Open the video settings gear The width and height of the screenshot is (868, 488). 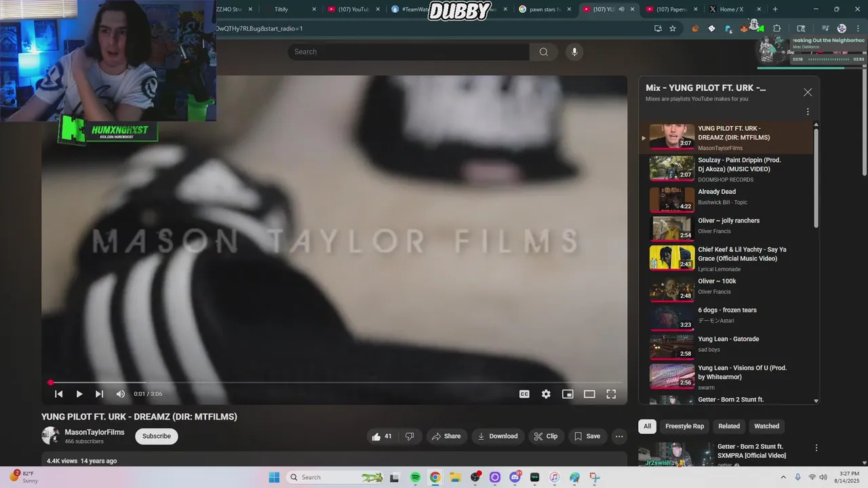click(x=546, y=394)
